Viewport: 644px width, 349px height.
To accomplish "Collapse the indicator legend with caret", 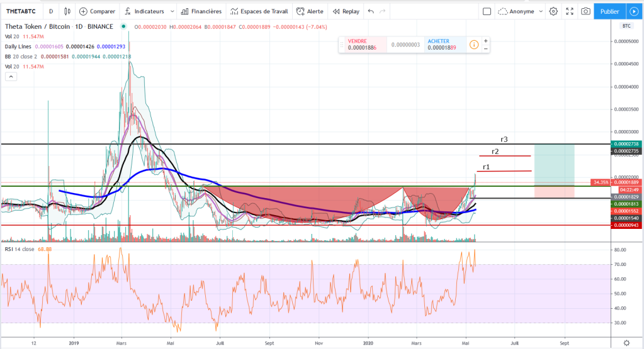I will [x=11, y=77].
